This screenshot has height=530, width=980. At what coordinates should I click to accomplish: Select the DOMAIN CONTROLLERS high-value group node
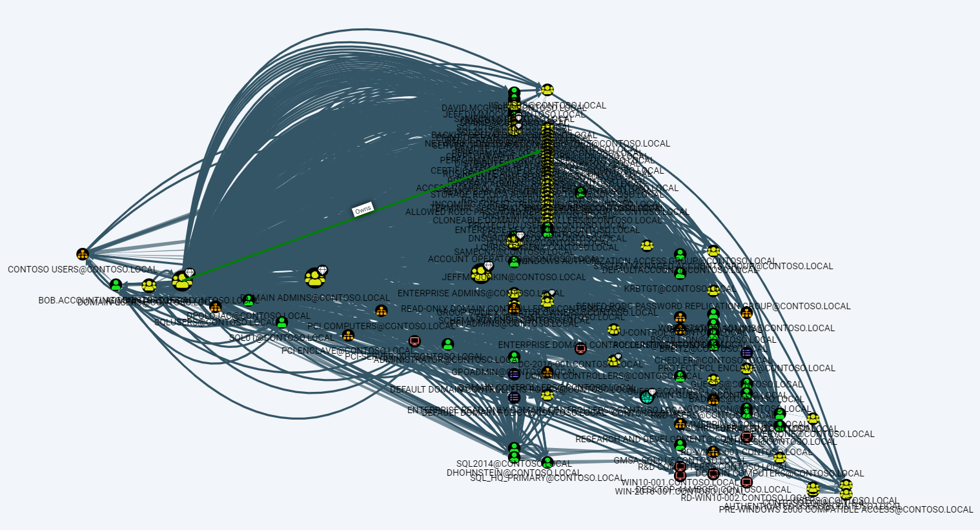tap(613, 360)
